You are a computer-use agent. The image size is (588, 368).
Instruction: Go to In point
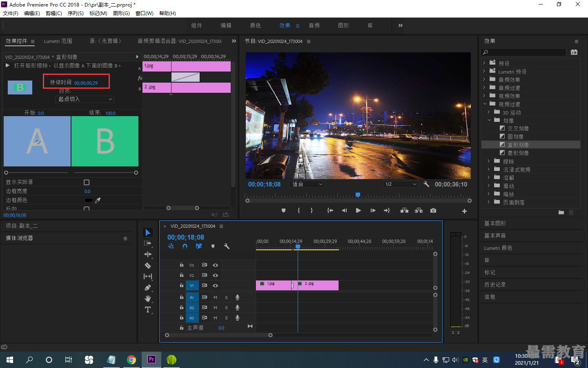click(x=330, y=211)
